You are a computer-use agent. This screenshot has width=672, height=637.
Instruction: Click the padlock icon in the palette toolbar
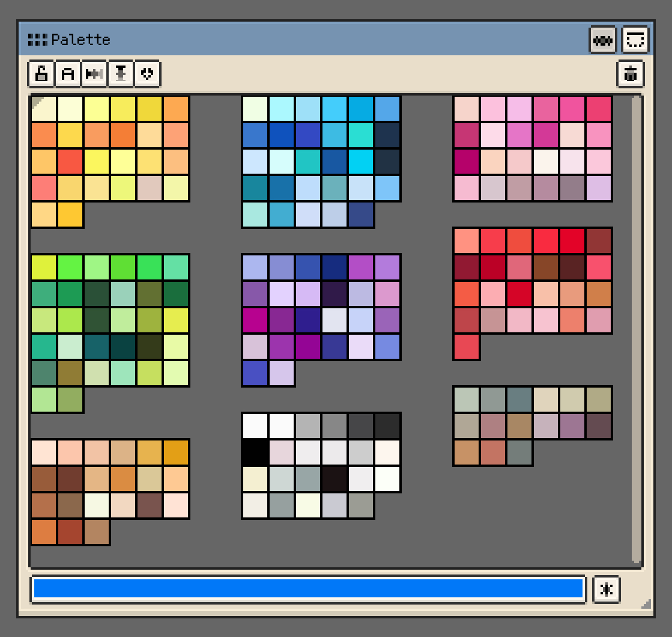(x=41, y=74)
